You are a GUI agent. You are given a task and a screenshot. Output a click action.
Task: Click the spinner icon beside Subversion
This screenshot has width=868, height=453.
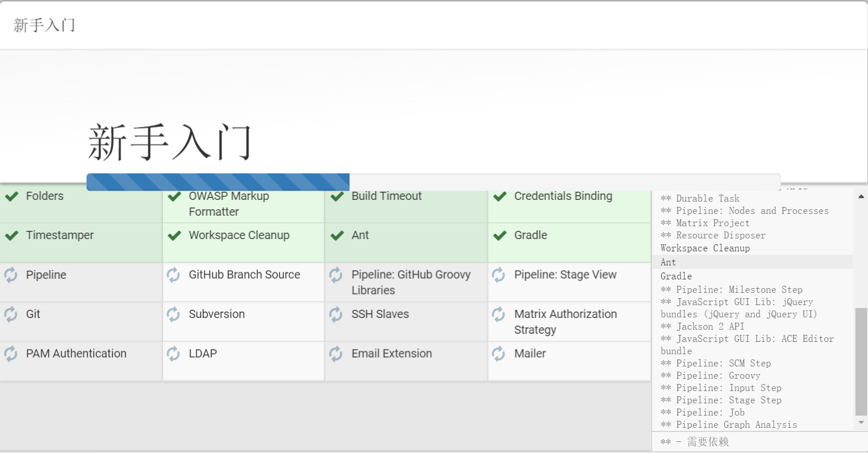click(x=174, y=314)
